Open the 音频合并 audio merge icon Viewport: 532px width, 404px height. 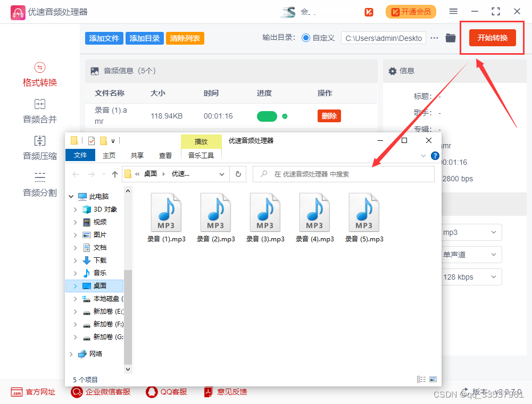(40, 104)
